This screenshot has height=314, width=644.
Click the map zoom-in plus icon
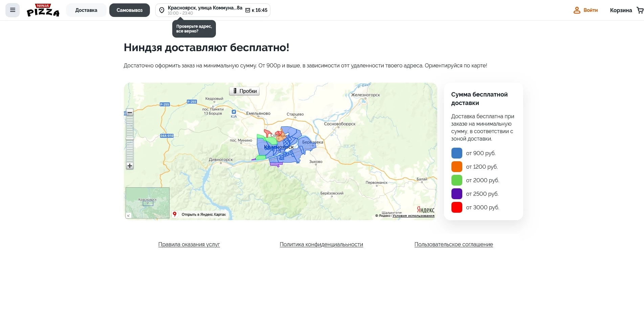click(130, 166)
